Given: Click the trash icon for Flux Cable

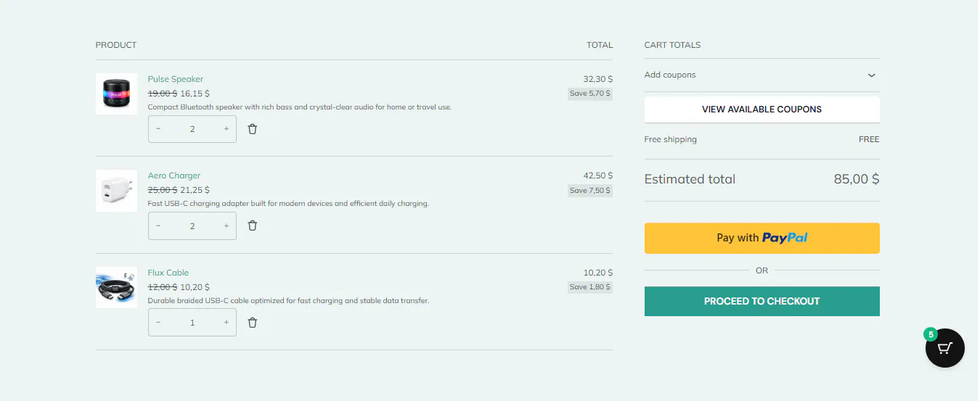Looking at the screenshot, I should [x=253, y=323].
